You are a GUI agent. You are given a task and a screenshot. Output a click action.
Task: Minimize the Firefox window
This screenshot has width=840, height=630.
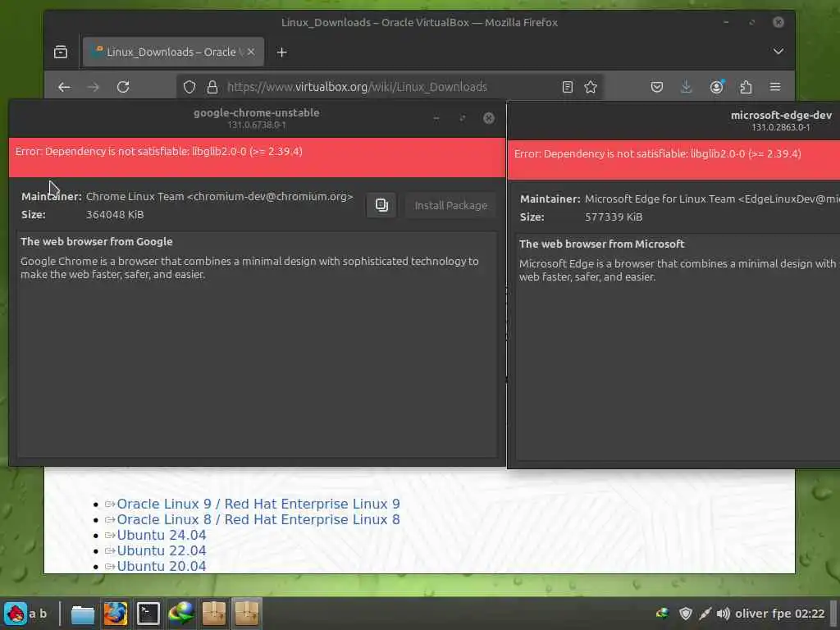point(726,22)
